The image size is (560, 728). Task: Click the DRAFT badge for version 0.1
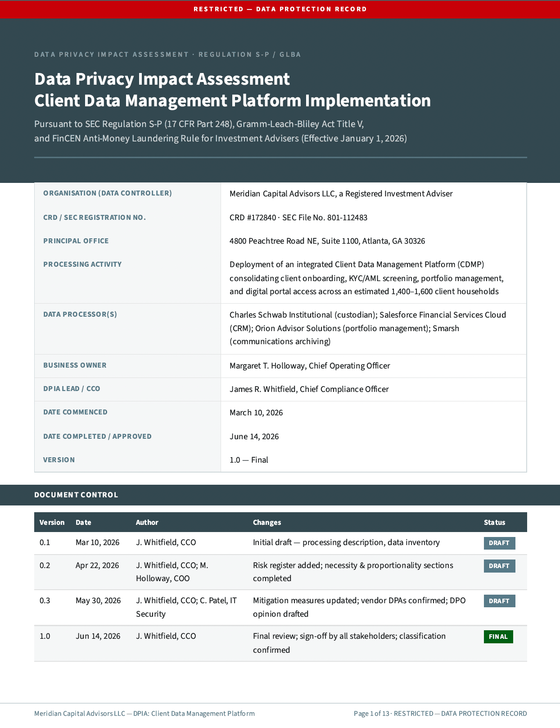pyautogui.click(x=499, y=543)
